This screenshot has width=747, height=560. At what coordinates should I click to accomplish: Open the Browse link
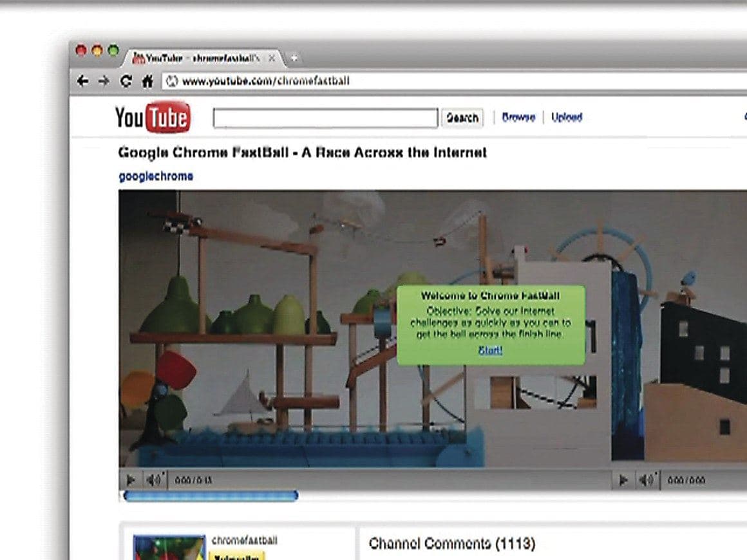pos(518,117)
